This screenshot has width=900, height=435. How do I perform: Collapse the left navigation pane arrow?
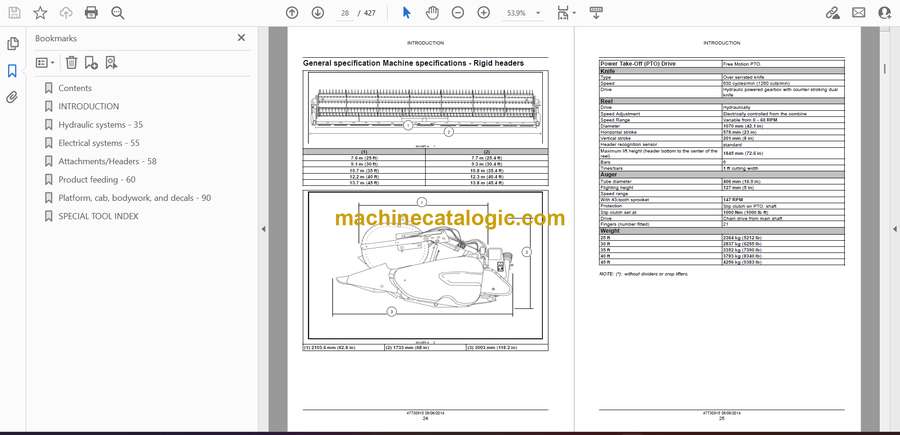(263, 229)
